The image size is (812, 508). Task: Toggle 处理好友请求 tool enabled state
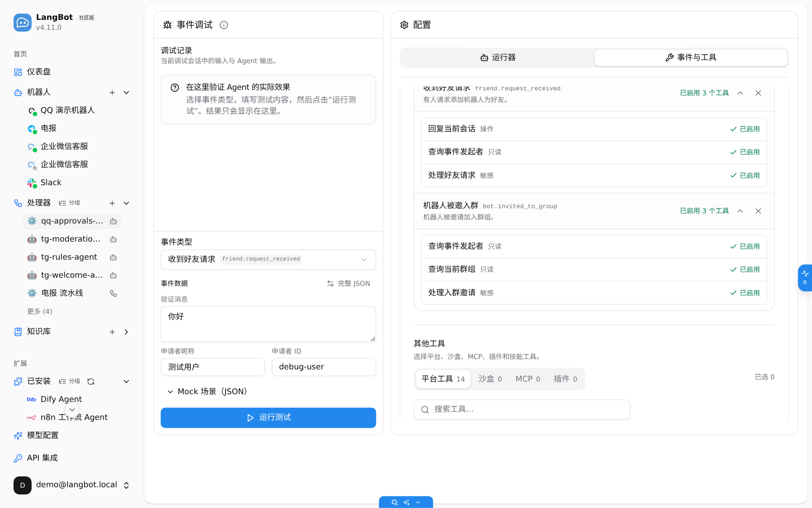pyautogui.click(x=745, y=176)
